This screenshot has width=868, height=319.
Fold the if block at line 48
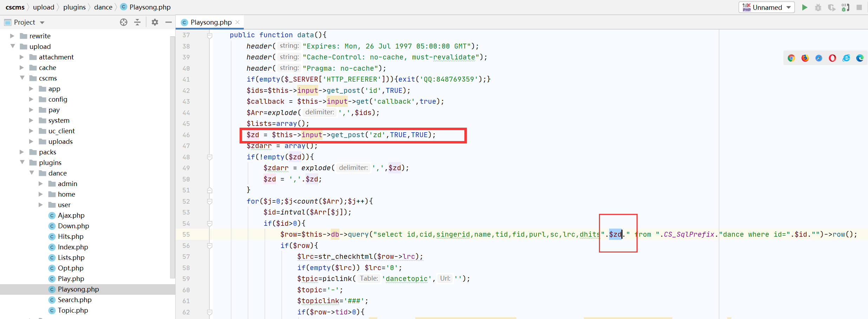[x=210, y=157]
